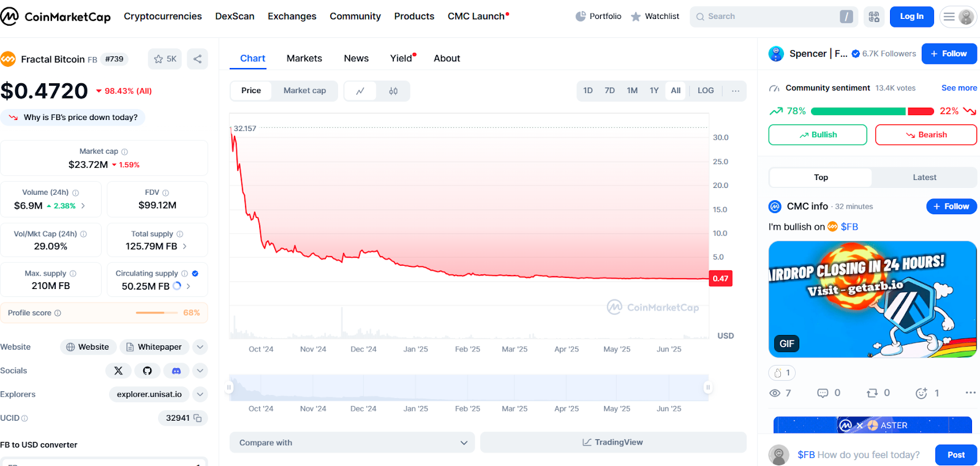Expand more Website links chevron
This screenshot has height=466, width=980.
(x=200, y=347)
